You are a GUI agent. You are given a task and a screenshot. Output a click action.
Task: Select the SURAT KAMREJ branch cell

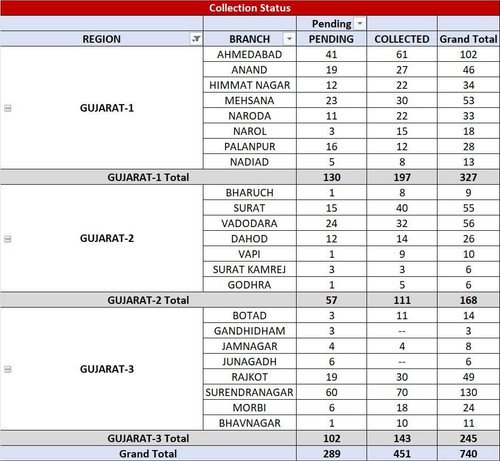[250, 269]
